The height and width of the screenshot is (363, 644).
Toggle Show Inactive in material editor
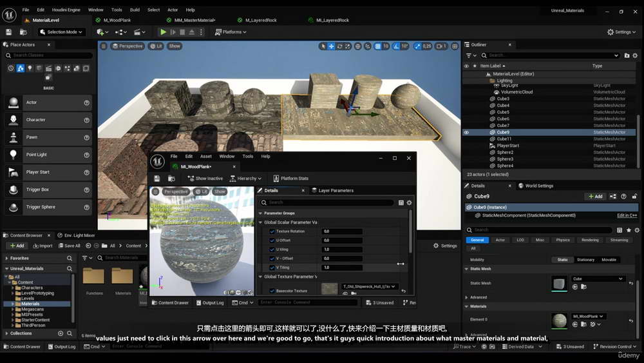[205, 179]
